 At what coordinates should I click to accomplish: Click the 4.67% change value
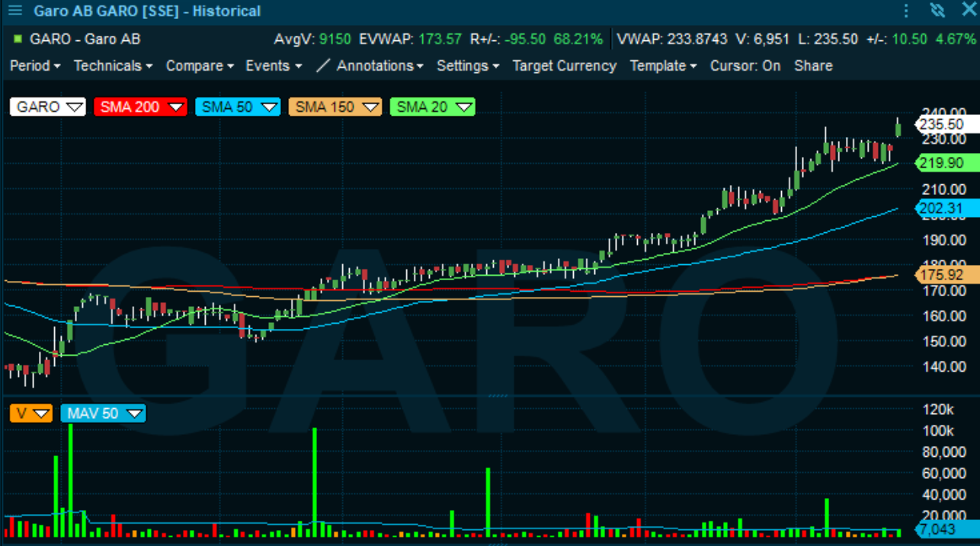pyautogui.click(x=956, y=39)
